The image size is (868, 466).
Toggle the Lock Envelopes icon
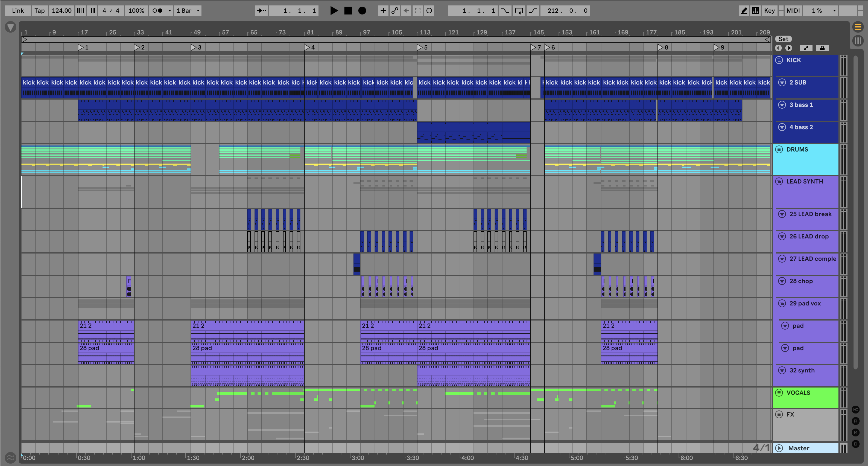(822, 48)
